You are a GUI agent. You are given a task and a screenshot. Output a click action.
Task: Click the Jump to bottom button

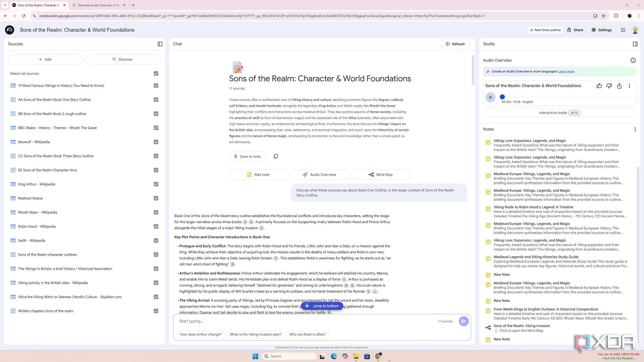[x=322, y=306]
